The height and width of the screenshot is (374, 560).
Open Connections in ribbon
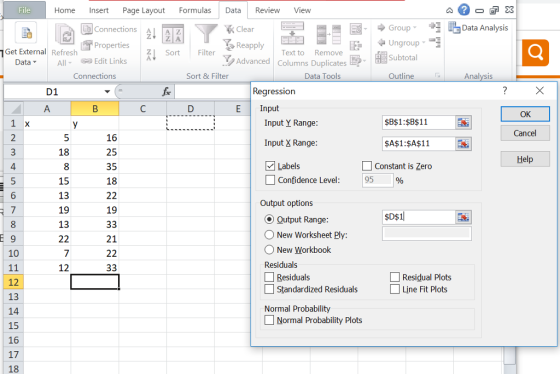click(x=109, y=29)
